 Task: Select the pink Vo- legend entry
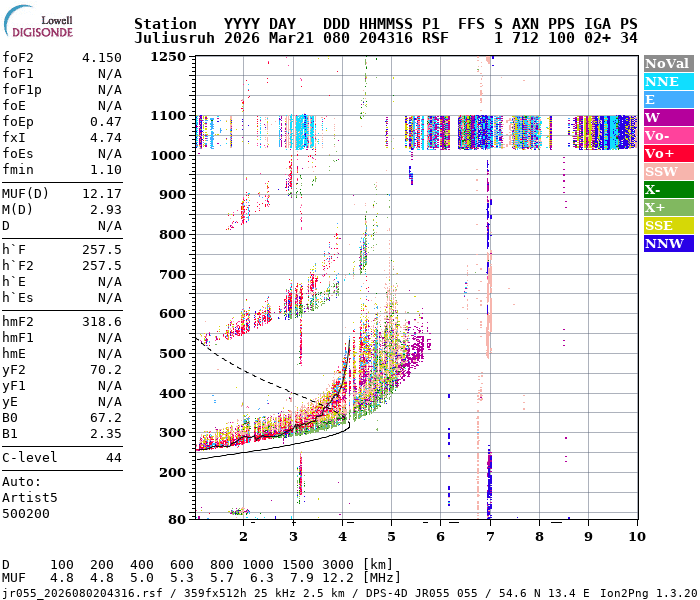[x=668, y=135]
